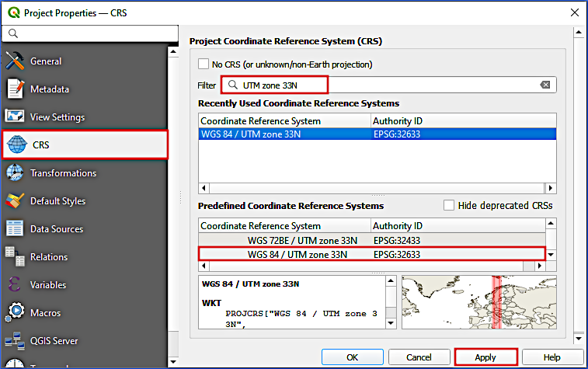This screenshot has height=369, width=588.
Task: Switch to the Default Styles tab label
Action: (57, 201)
